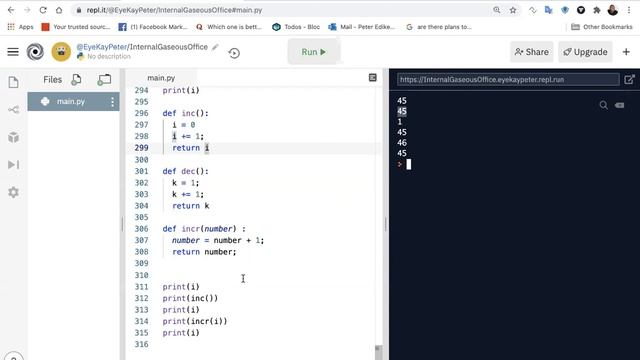Click line 306 'def incr(number) :'

204,229
